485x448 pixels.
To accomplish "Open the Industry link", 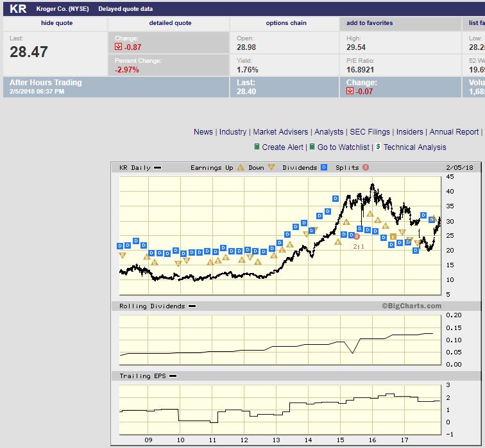I will coord(233,132).
